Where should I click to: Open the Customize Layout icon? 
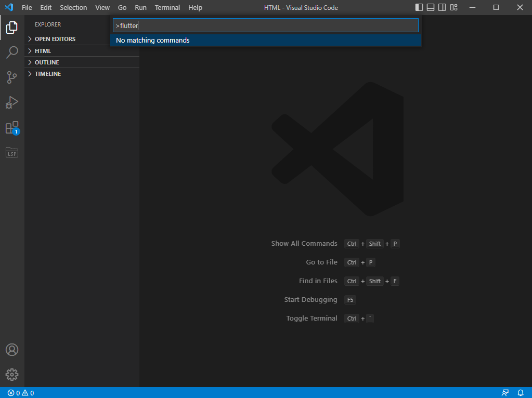pyautogui.click(x=453, y=7)
